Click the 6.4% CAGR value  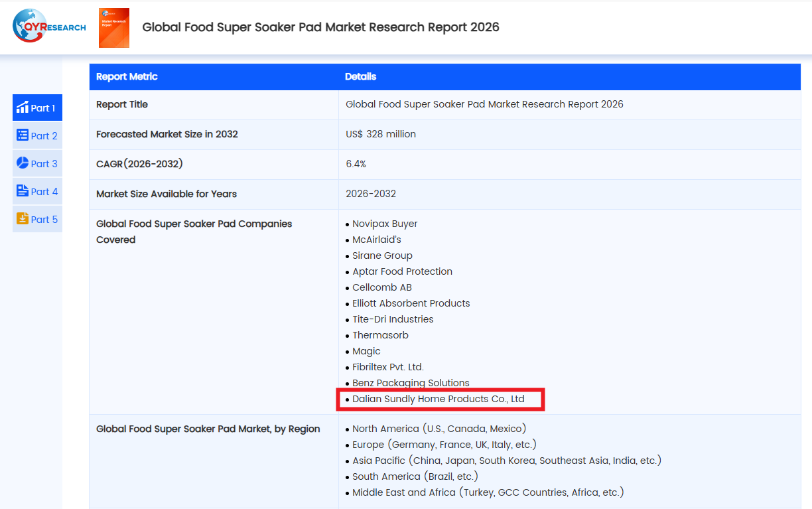356,164
